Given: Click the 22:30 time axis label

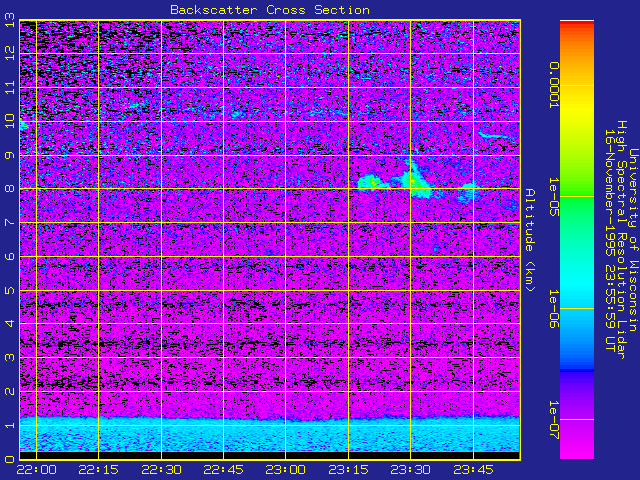Looking at the screenshot, I should 161,470.
